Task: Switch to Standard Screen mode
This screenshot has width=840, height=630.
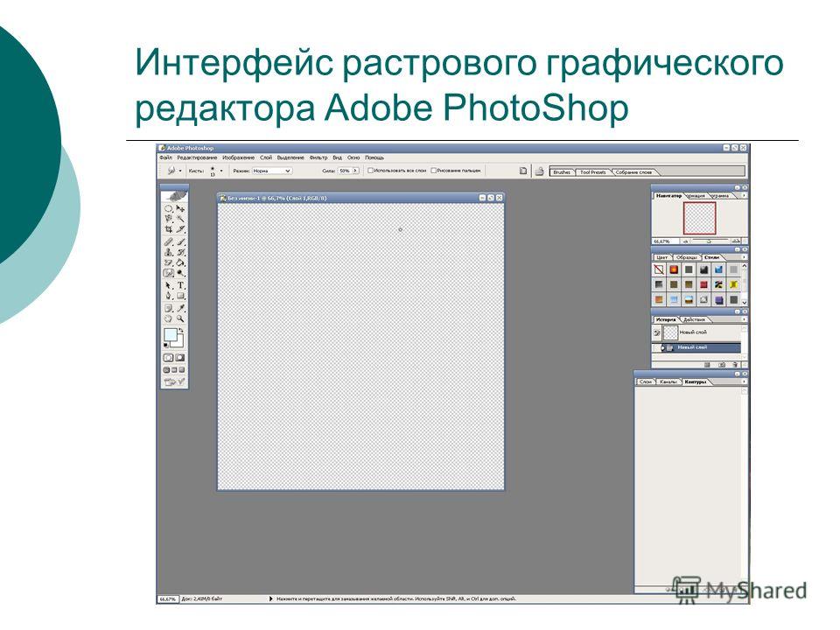Action: point(166,369)
